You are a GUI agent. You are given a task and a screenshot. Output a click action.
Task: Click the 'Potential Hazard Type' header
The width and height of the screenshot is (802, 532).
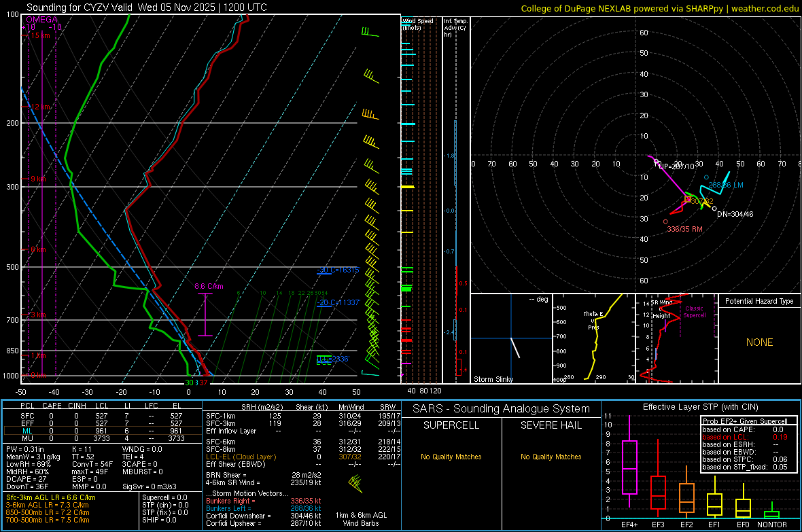[759, 301]
